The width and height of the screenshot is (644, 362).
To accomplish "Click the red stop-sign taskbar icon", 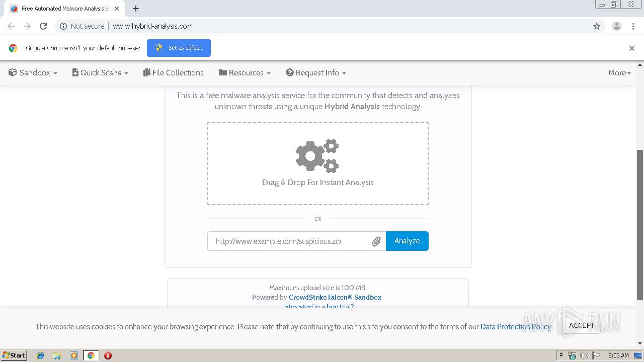I will [x=108, y=355].
